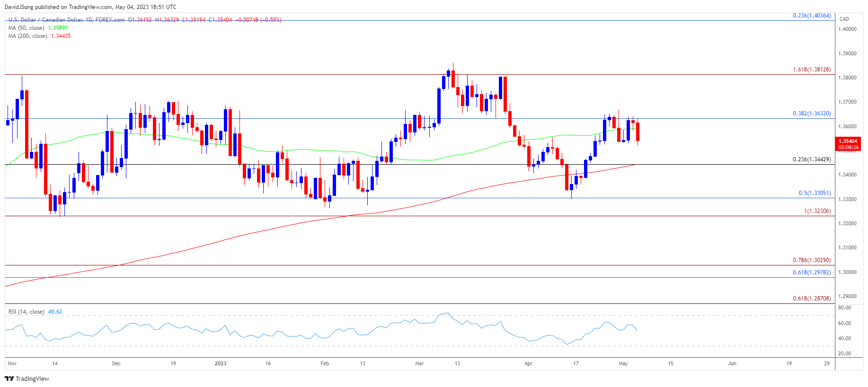Click the 0.786(1.30290) Fibonacci label
Viewport: 868px width, 387px height.
click(x=812, y=260)
